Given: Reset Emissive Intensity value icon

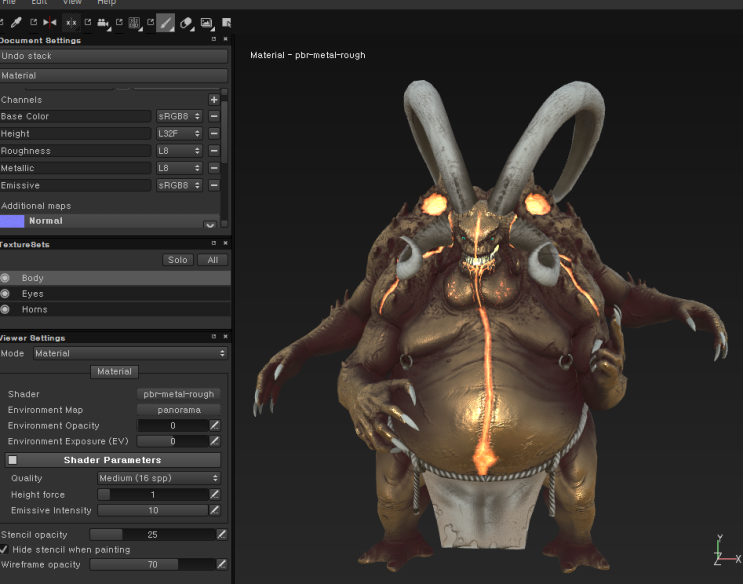Looking at the screenshot, I should click(x=215, y=511).
